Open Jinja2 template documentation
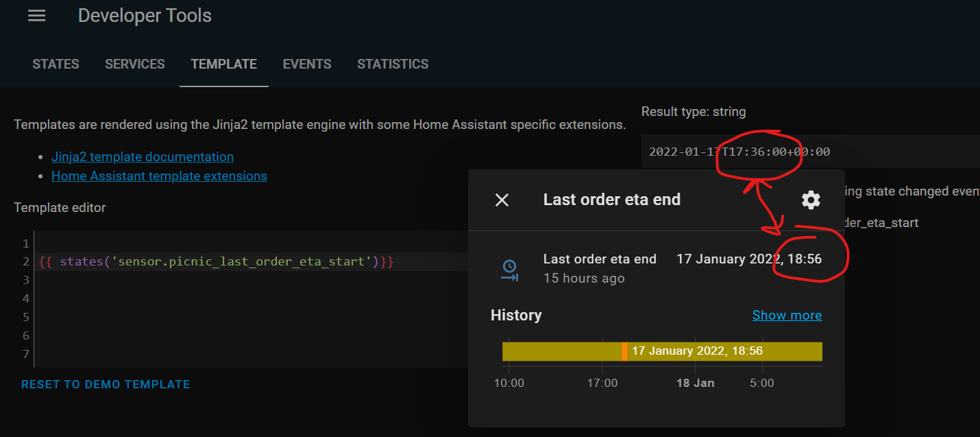 [142, 156]
